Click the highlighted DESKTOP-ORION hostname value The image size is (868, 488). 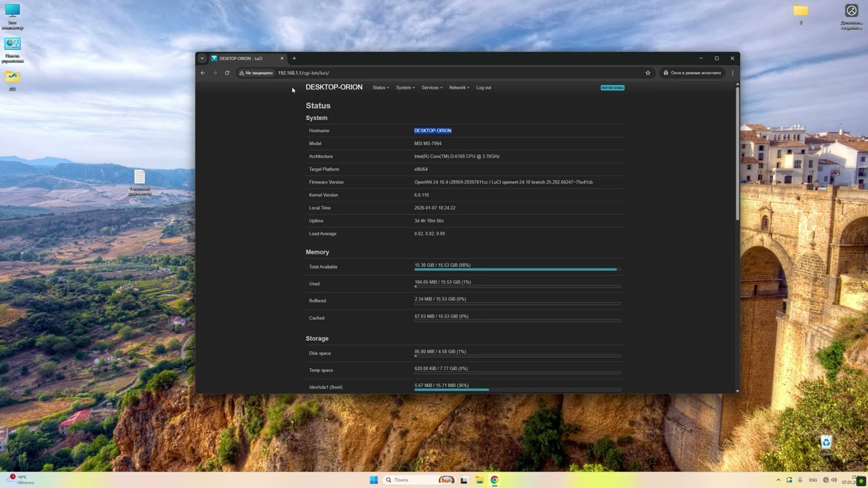point(433,131)
